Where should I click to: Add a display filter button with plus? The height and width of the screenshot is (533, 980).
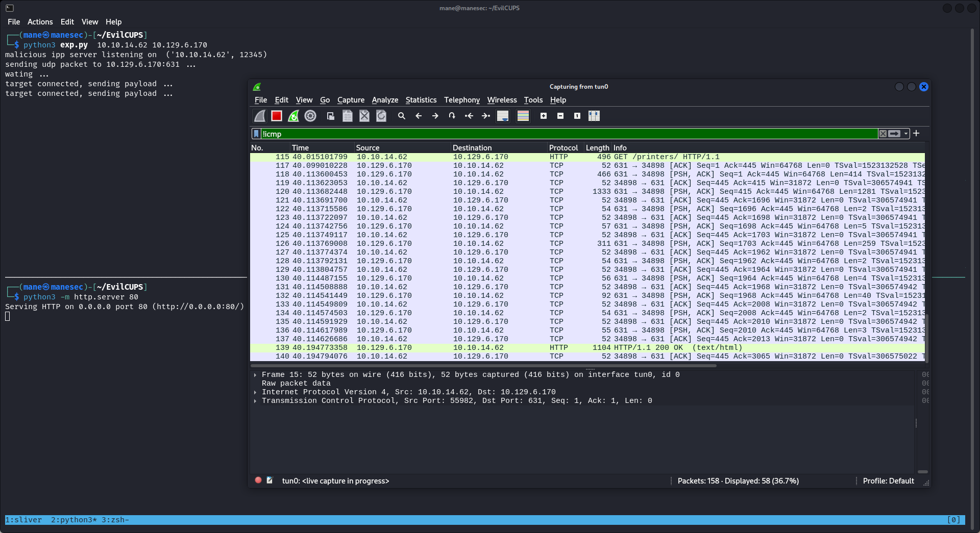[916, 133]
